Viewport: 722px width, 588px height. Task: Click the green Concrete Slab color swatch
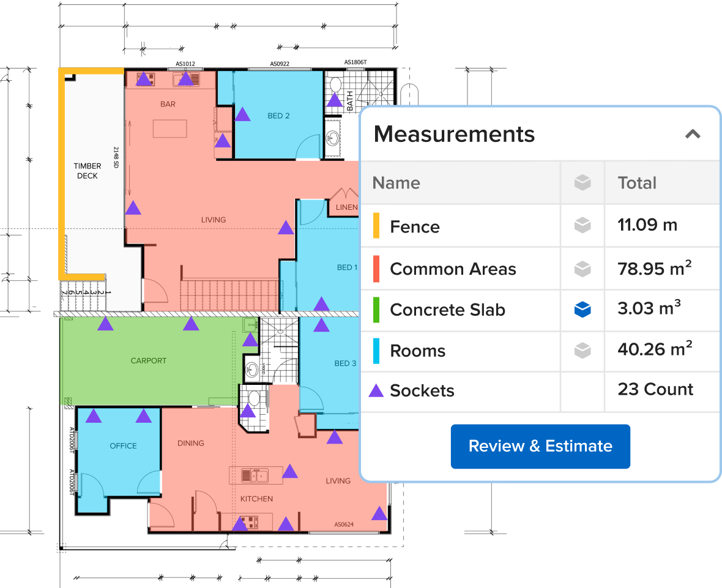tap(376, 310)
